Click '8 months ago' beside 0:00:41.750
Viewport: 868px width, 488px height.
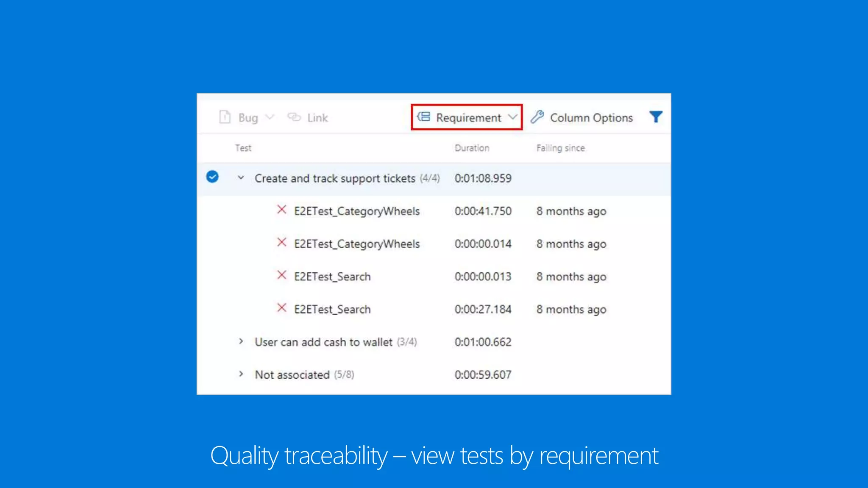pyautogui.click(x=571, y=211)
